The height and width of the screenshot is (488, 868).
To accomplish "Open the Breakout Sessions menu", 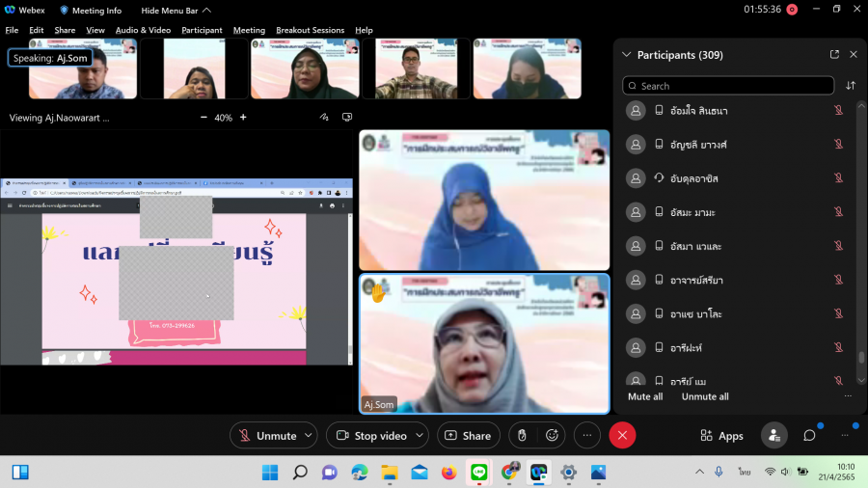I will point(310,30).
